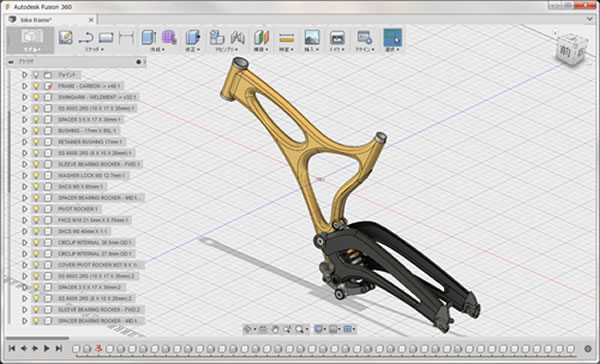This screenshot has height=364, width=600.
Task: Click the Select tool icon
Action: click(x=393, y=38)
